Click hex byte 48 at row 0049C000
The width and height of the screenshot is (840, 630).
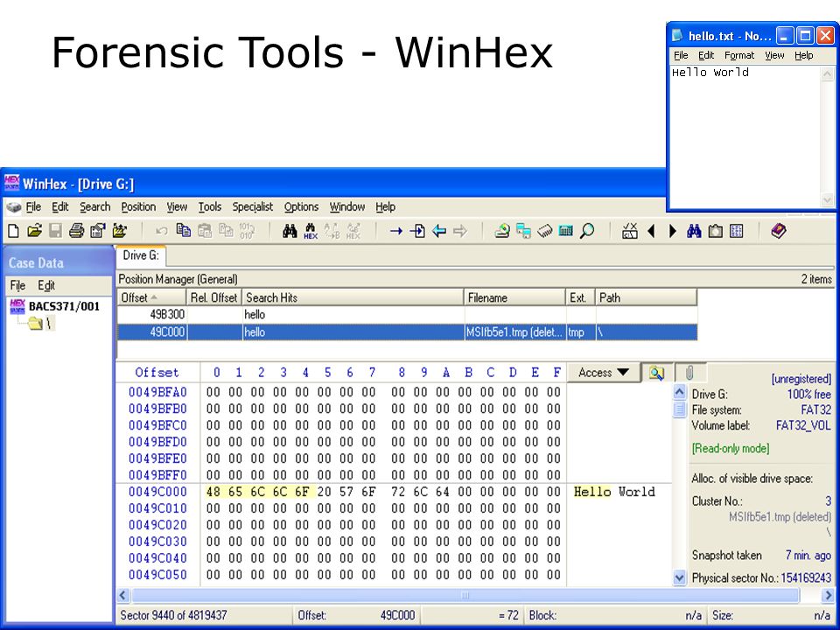tap(213, 492)
